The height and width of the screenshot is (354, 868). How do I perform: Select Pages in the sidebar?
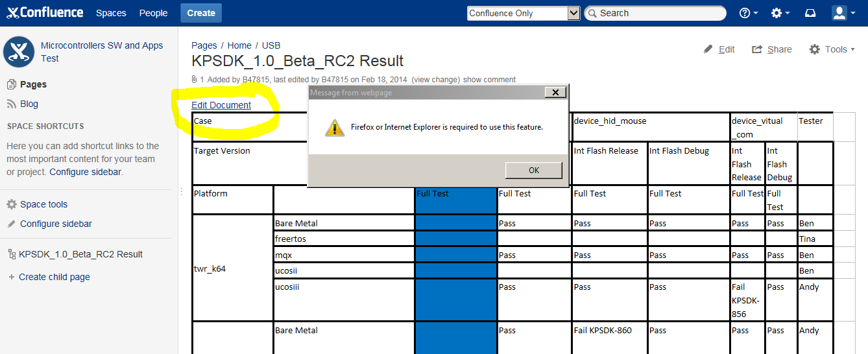pos(33,84)
